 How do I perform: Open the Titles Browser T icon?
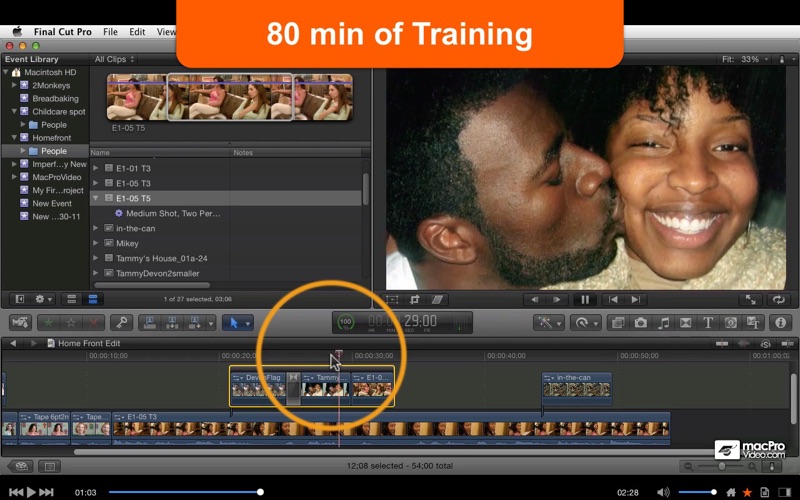click(x=708, y=322)
